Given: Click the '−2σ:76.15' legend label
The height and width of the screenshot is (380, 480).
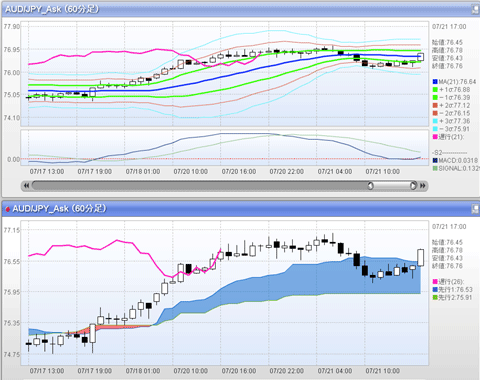Looking at the screenshot, I should 455,113.
